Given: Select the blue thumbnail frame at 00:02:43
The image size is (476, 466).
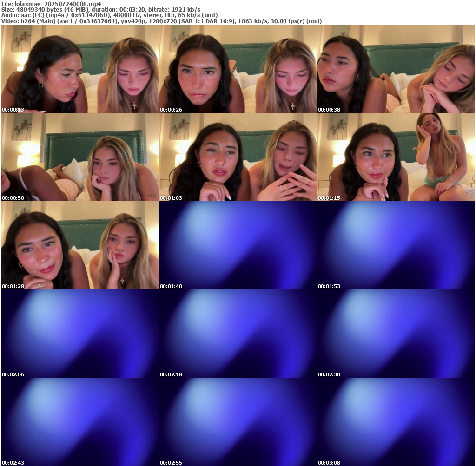Looking at the screenshot, I should [x=80, y=422].
